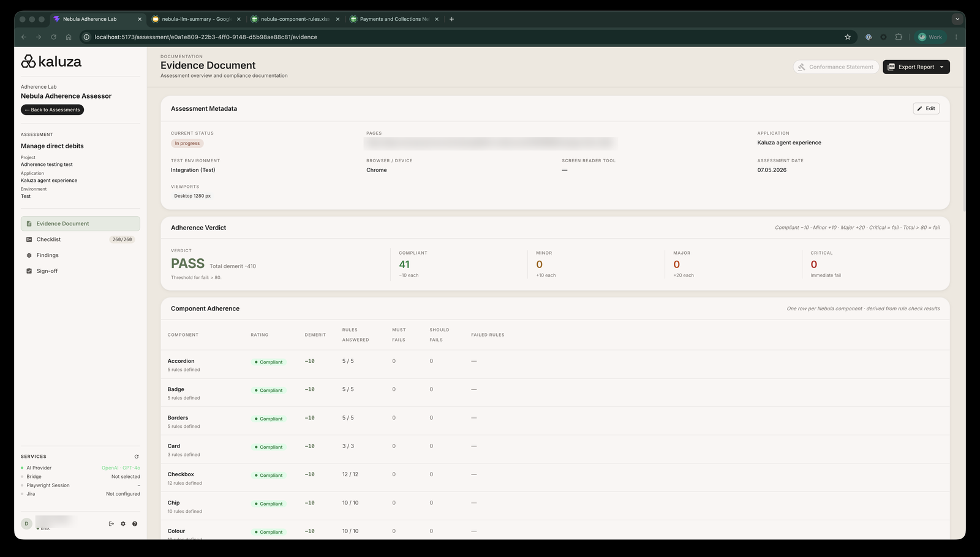The image size is (980, 557).
Task: Click the logout icon beside the user avatar
Action: [x=111, y=524]
